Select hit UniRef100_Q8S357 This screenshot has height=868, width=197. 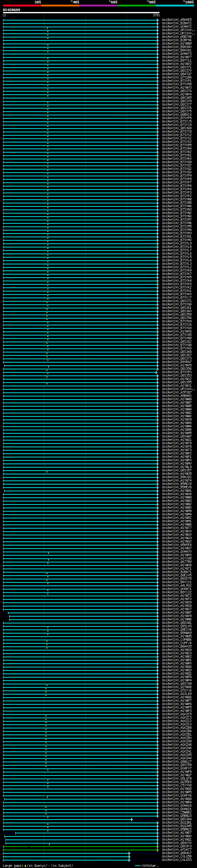point(177,470)
